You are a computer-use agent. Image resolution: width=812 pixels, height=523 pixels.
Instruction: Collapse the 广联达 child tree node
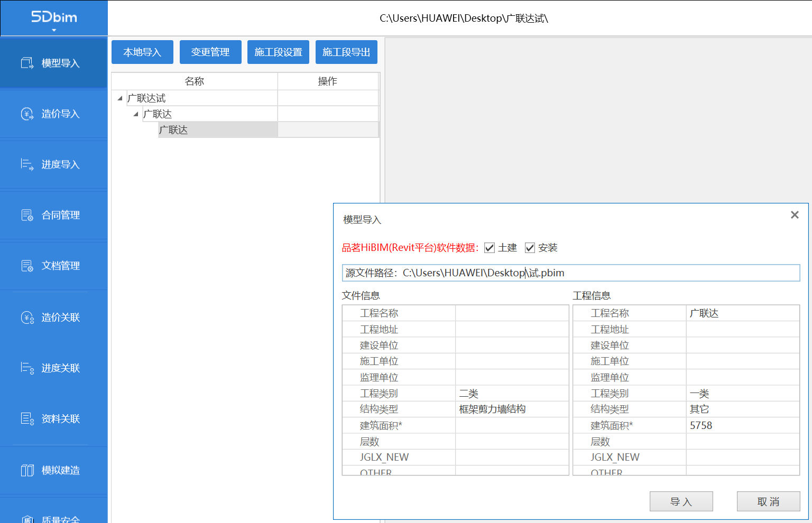(x=136, y=114)
